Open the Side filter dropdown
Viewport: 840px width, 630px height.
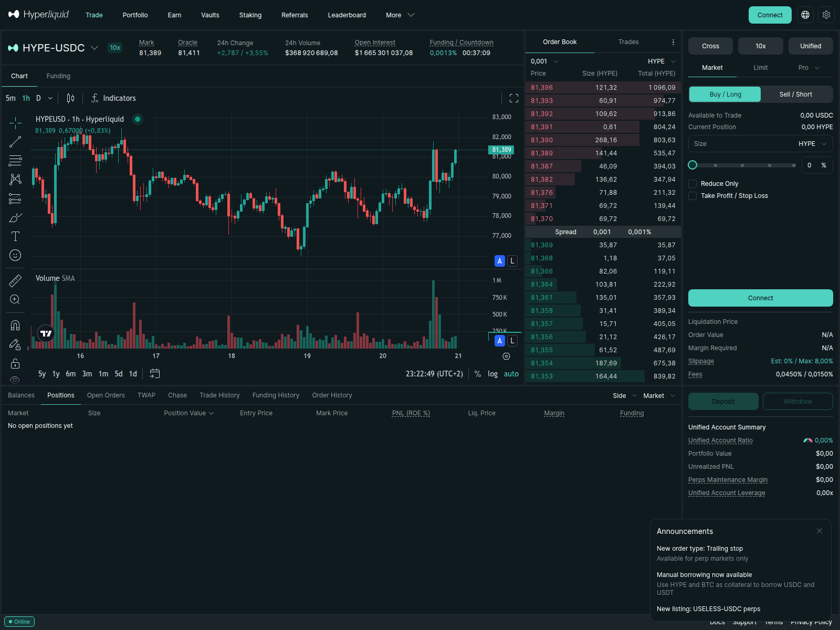point(625,396)
